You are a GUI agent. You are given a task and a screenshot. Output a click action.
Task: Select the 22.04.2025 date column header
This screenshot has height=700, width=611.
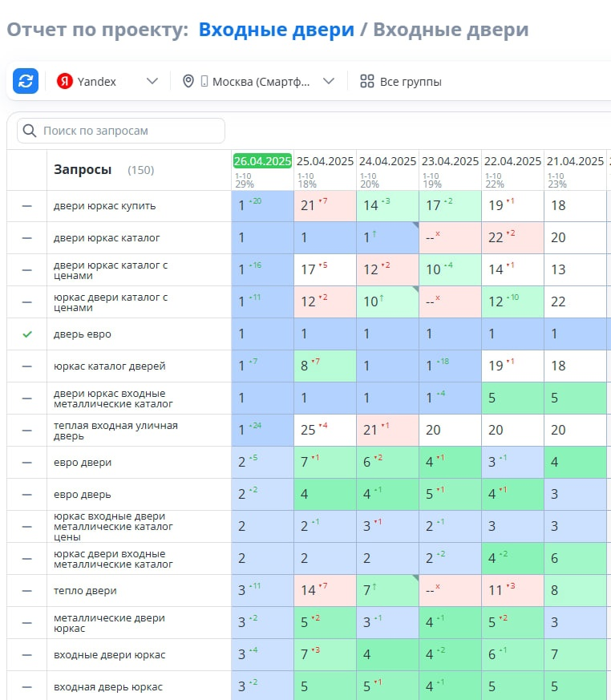[x=512, y=161]
